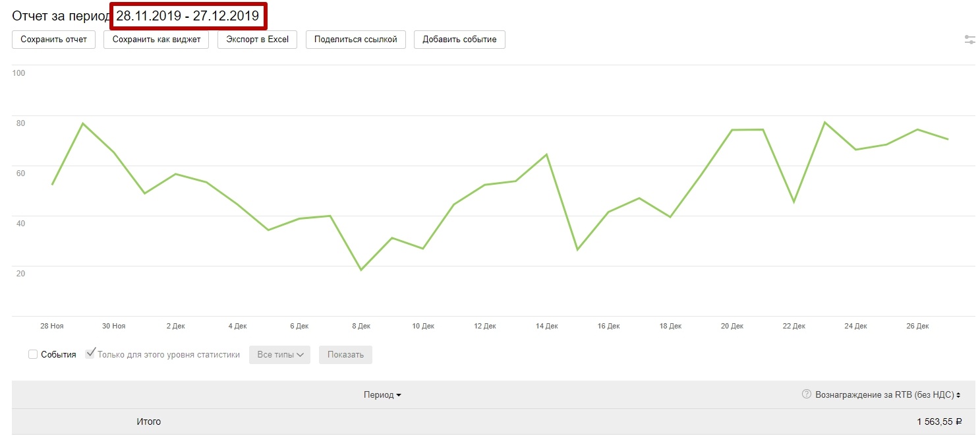This screenshot has height=436, width=980.
Task: Export report via 'Экспорт в Excel'
Action: coord(257,40)
